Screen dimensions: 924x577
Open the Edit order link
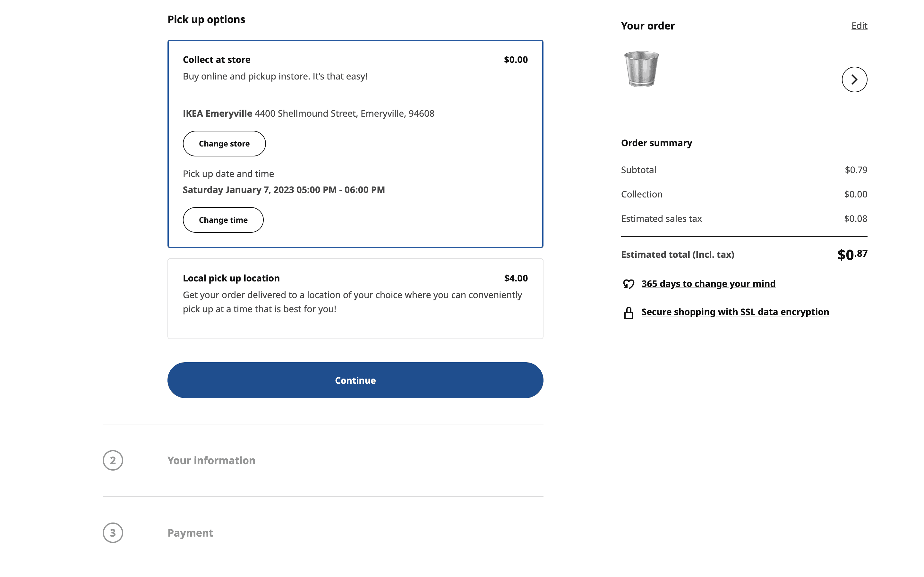859,26
